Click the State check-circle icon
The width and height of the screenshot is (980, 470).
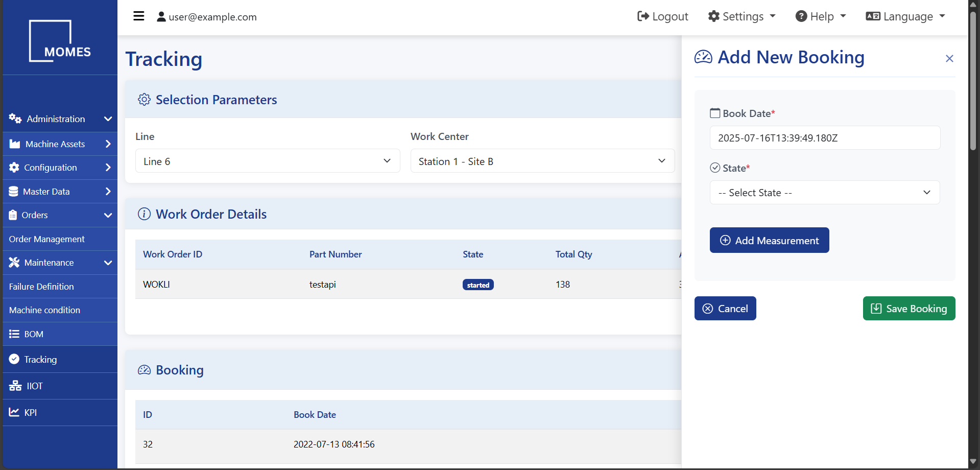tap(715, 168)
